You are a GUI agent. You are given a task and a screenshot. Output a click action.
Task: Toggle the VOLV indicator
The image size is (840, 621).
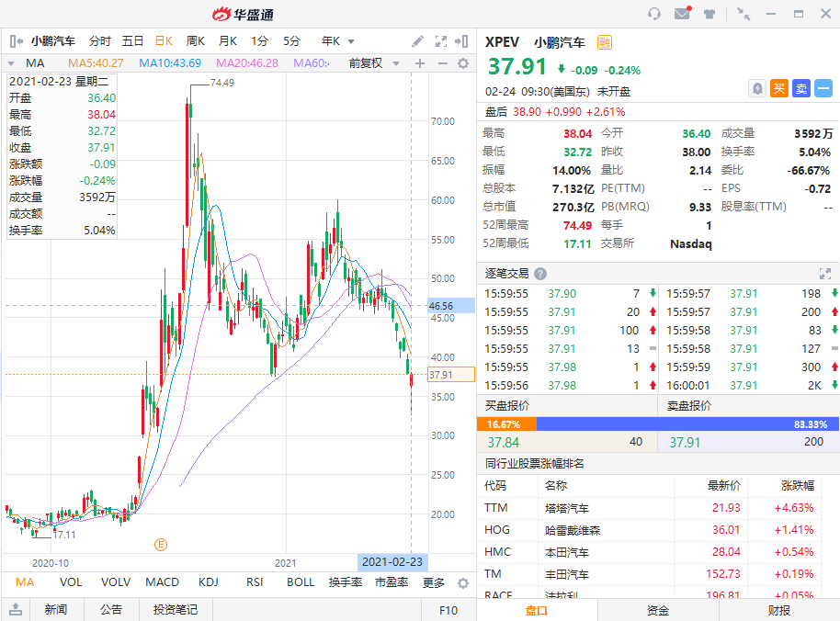pyautogui.click(x=116, y=581)
